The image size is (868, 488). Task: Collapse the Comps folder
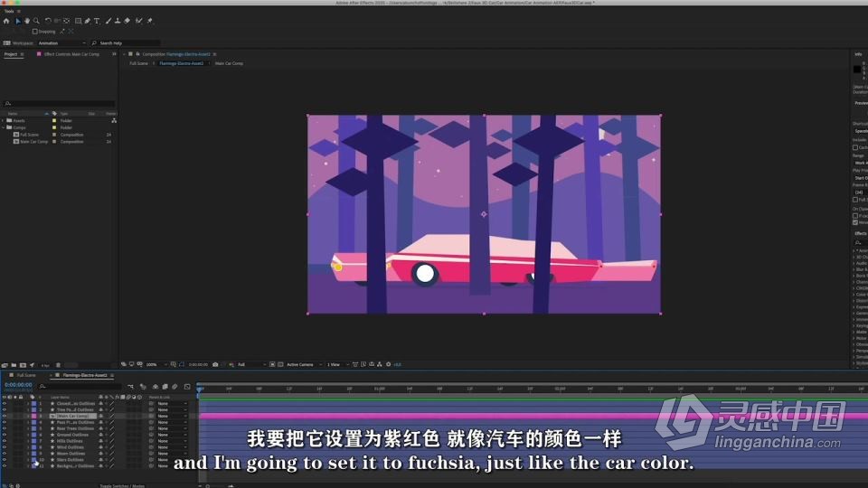coord(4,127)
